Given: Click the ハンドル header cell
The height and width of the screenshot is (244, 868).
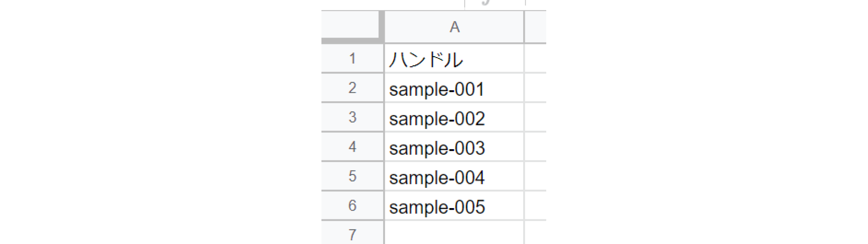Looking at the screenshot, I should coord(454,59).
